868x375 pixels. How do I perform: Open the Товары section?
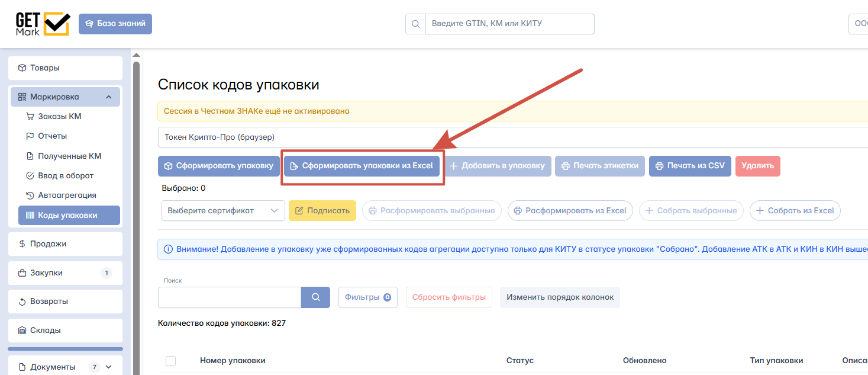point(65,68)
